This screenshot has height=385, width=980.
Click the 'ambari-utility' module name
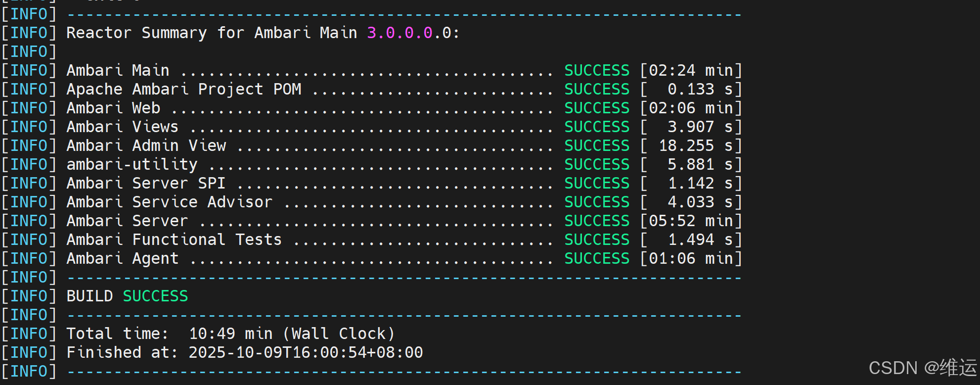tap(132, 165)
